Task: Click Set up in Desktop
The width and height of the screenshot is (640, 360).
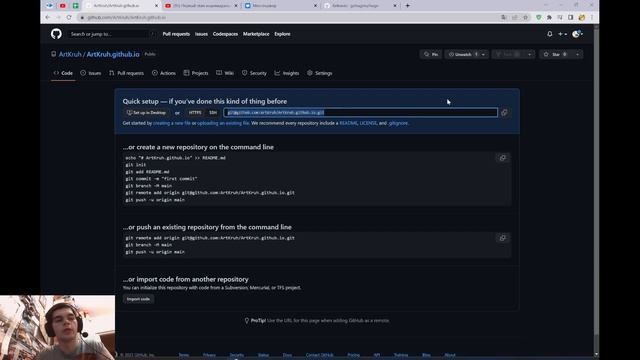Action: pyautogui.click(x=146, y=113)
